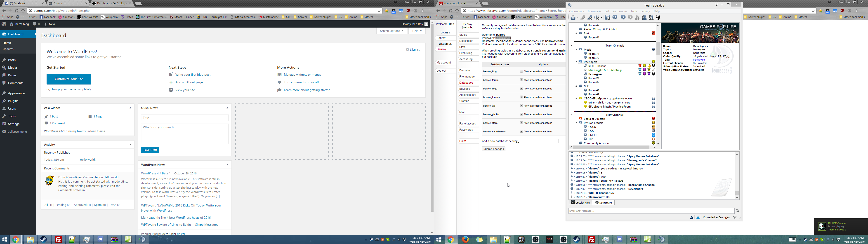Collapse the Developers channel tree
The image size is (868, 244).
[576, 62]
